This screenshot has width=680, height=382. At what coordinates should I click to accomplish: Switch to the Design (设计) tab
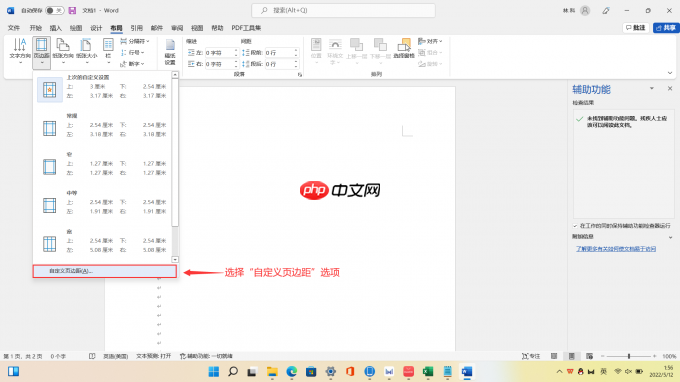click(96, 28)
